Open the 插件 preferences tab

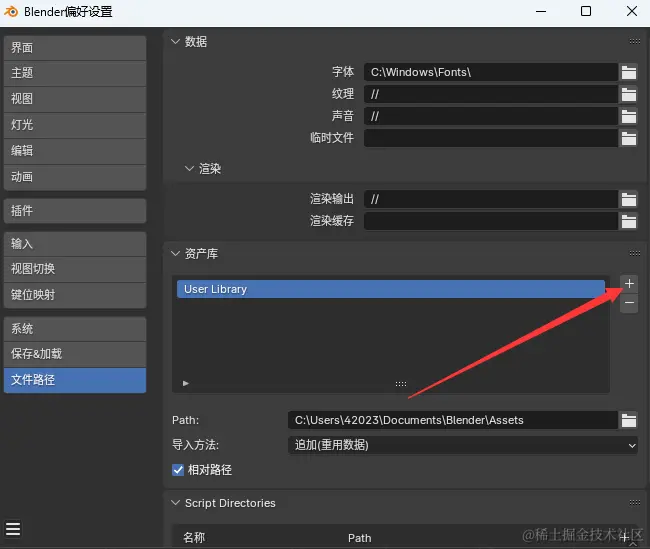[75, 211]
